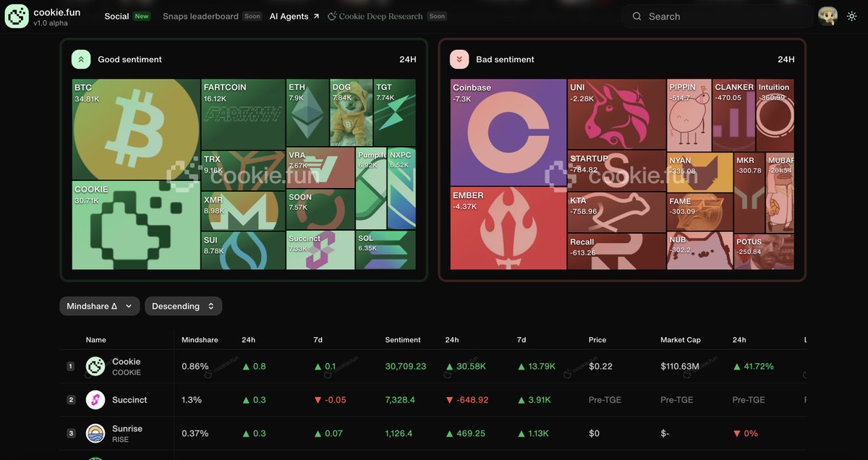Open the Descending order dropdown
The image size is (868, 460).
[184, 306]
